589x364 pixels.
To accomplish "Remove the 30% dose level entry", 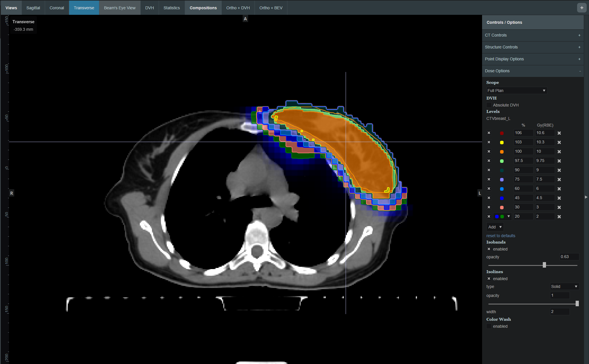I will point(559,207).
